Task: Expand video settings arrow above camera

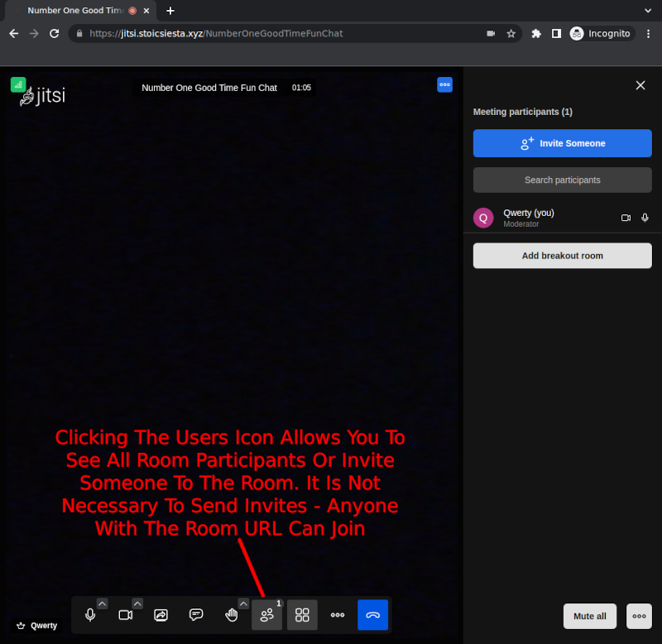Action: 137,603
